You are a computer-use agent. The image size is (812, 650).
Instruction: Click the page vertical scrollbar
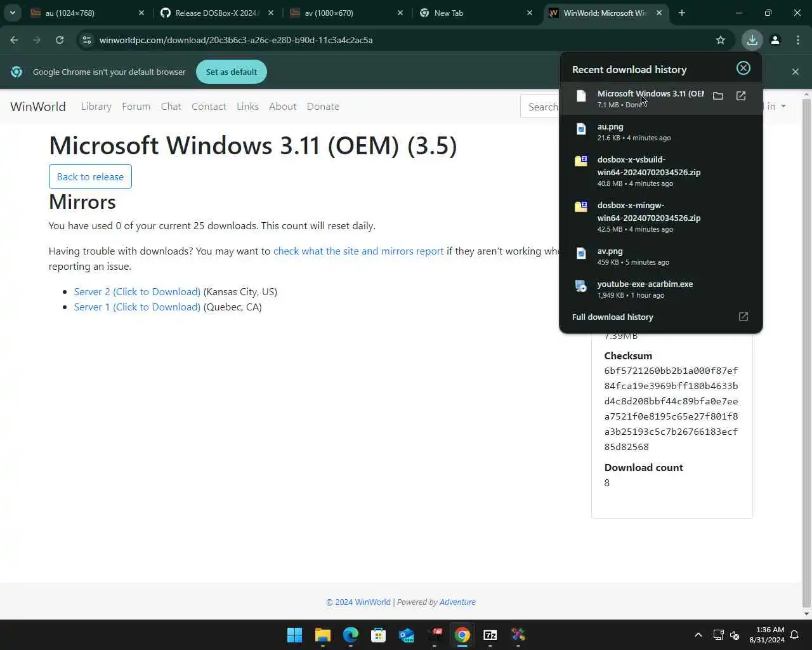click(806, 354)
